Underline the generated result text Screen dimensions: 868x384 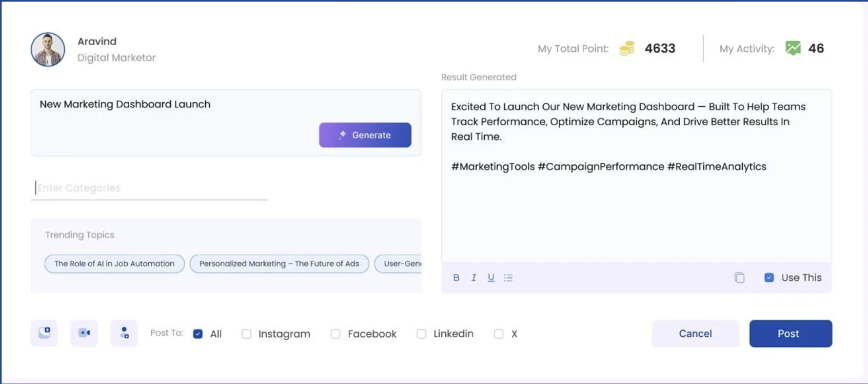491,278
